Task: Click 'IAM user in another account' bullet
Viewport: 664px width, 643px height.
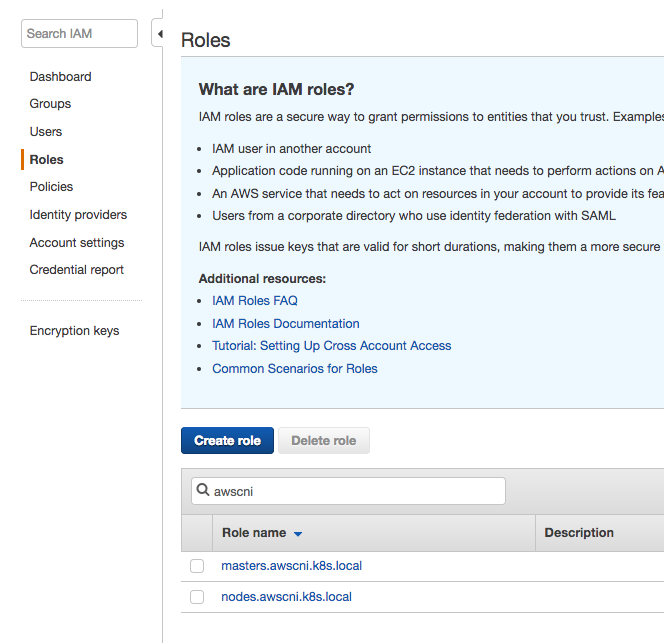Action: tap(292, 149)
